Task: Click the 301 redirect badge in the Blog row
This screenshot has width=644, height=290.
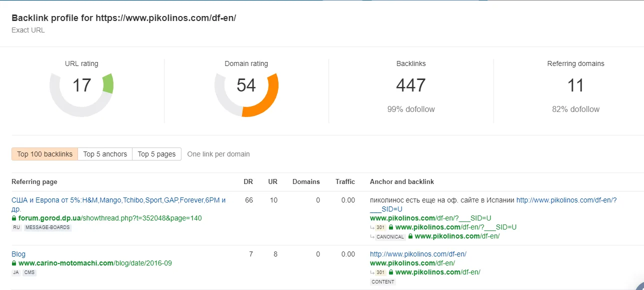Action: [x=379, y=271]
